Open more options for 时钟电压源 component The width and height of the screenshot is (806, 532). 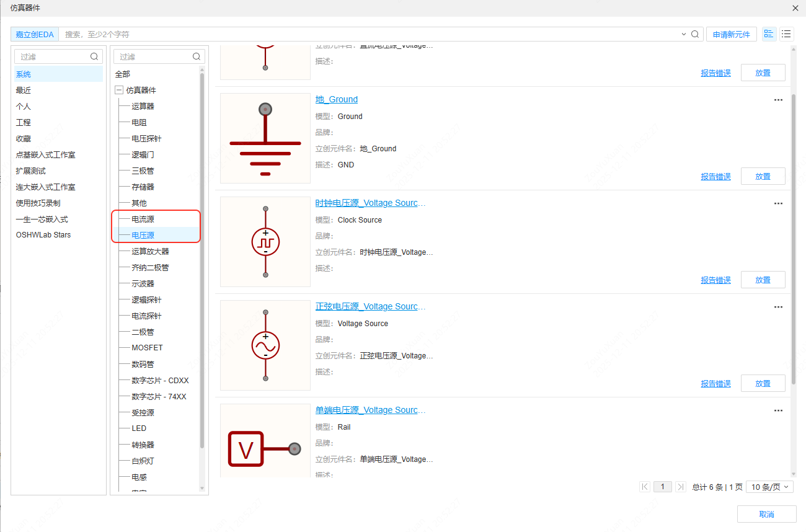pos(778,203)
